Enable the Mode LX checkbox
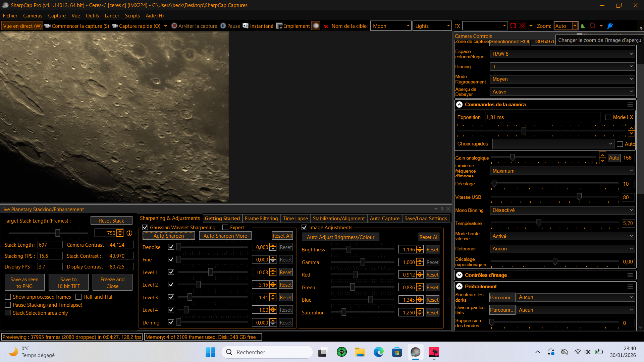Viewport: 644px width, 362px height. click(x=608, y=117)
